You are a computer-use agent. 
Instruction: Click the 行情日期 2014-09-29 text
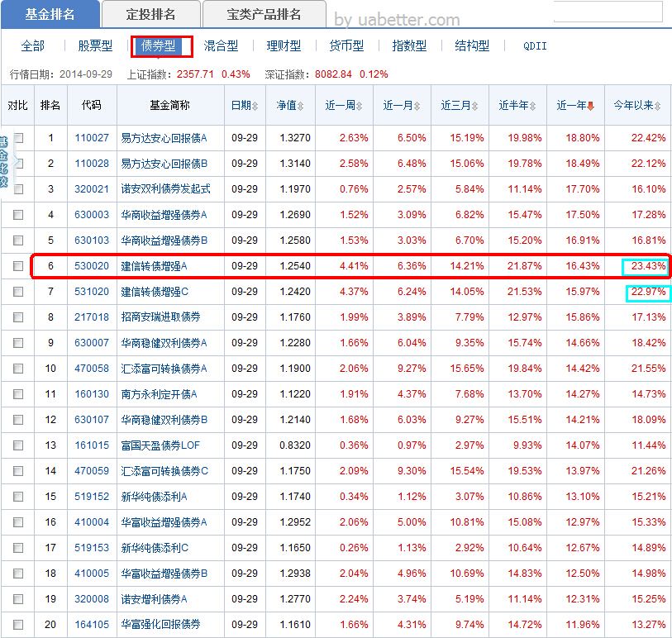click(x=61, y=74)
